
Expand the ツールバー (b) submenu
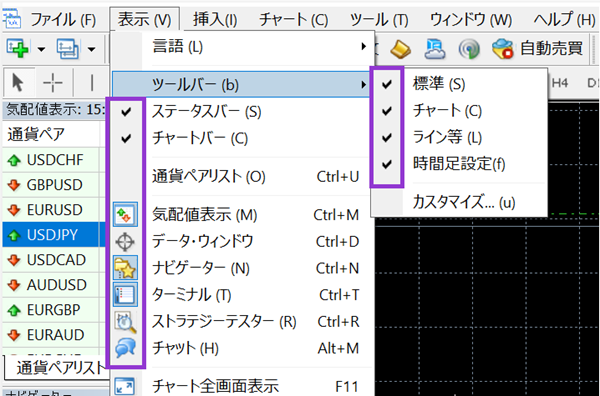[242, 84]
